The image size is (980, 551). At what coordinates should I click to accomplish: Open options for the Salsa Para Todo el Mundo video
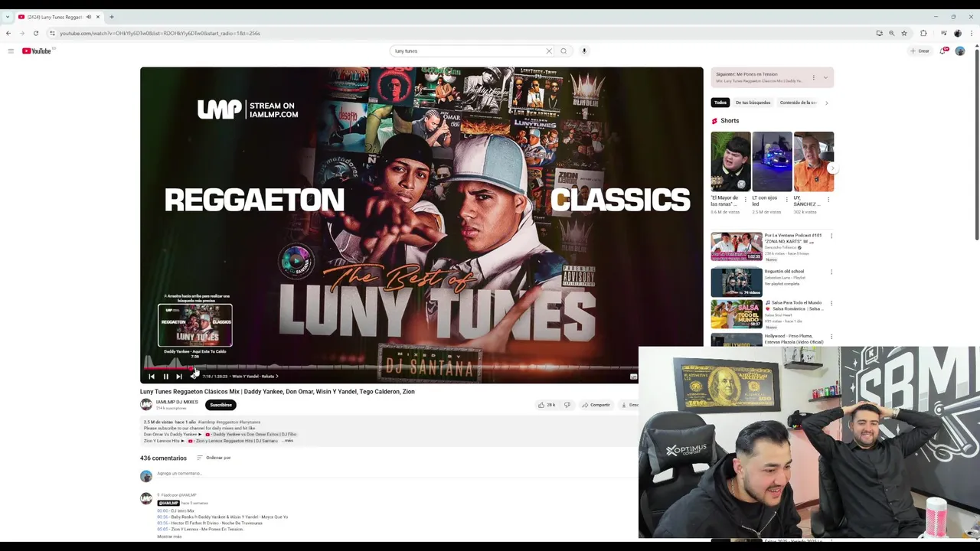click(x=831, y=304)
